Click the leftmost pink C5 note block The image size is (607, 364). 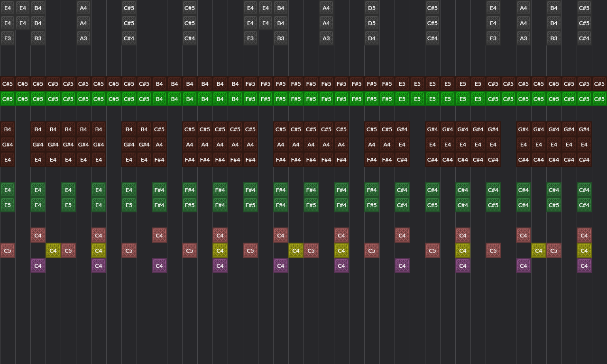click(x=8, y=251)
